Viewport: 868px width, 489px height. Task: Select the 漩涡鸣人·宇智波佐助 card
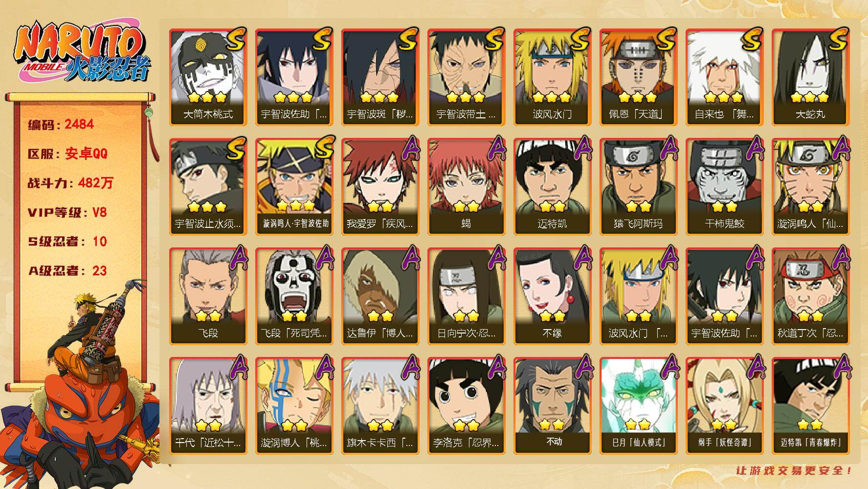click(294, 187)
